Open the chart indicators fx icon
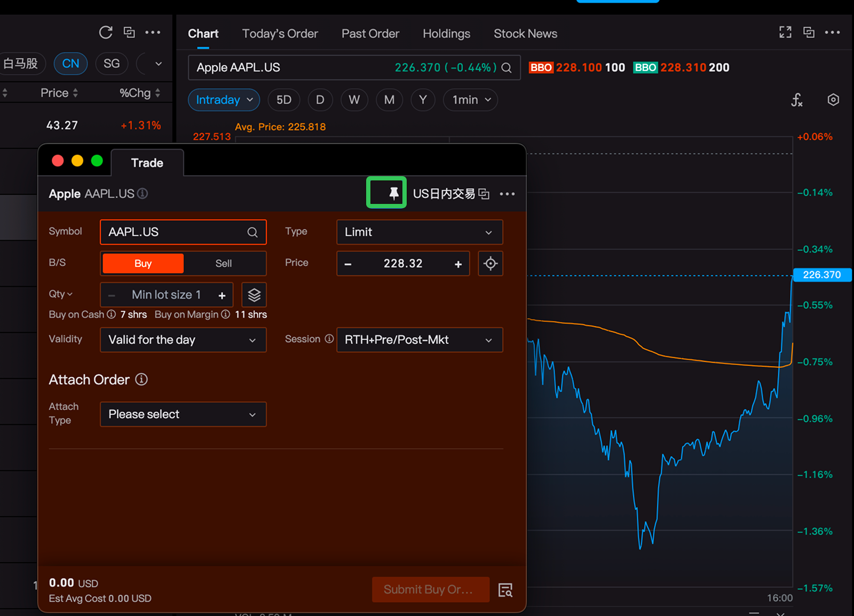 coord(796,100)
